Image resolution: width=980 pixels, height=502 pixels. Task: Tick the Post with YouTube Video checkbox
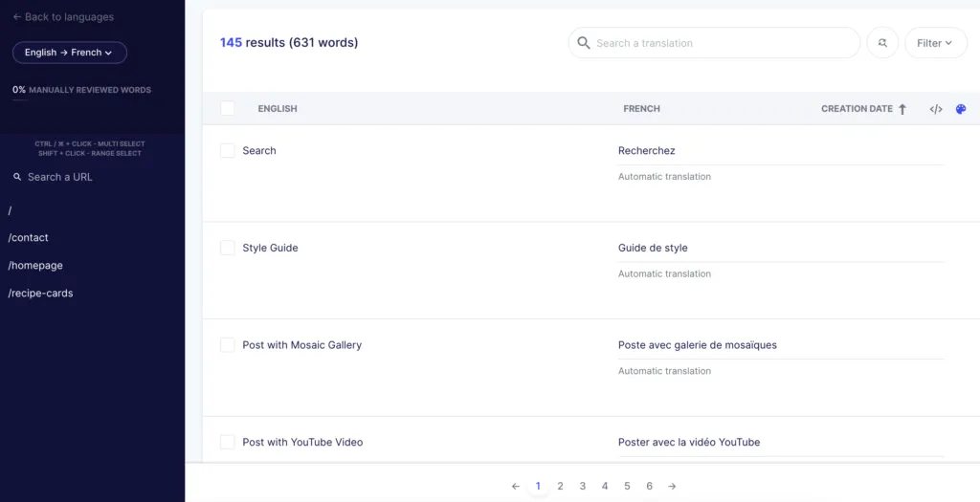(228, 442)
